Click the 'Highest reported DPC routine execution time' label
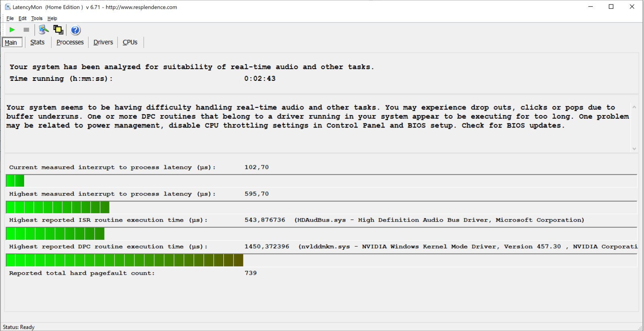Viewport: 644px width, 331px height. 108,247
